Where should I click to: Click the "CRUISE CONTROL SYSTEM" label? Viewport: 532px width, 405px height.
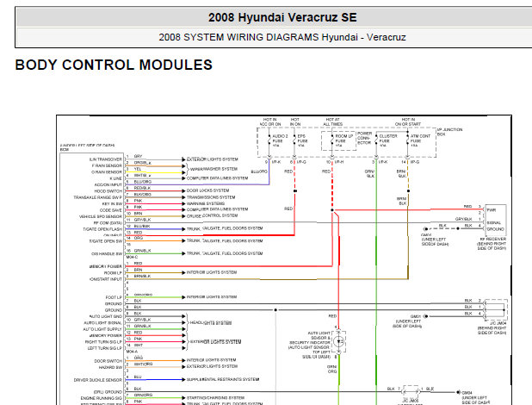212,215
